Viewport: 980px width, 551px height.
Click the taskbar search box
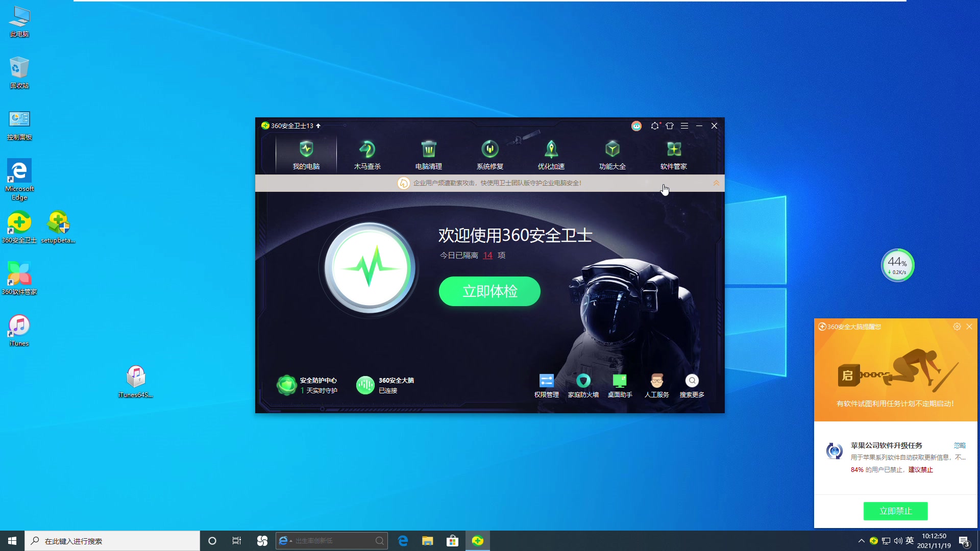(112, 541)
